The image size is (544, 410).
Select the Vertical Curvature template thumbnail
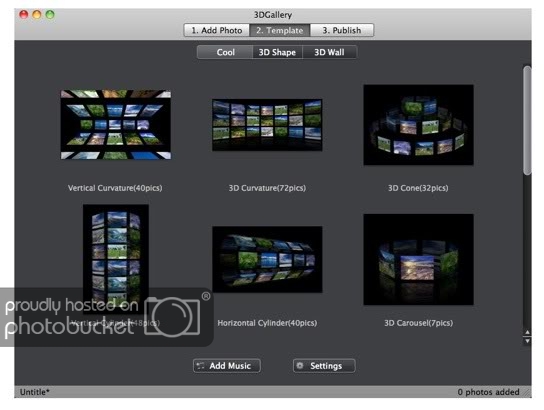point(116,125)
